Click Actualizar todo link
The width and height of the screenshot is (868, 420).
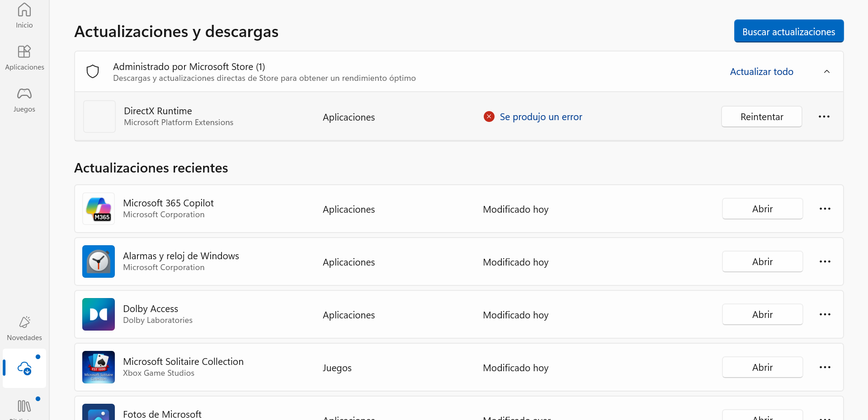coord(762,71)
